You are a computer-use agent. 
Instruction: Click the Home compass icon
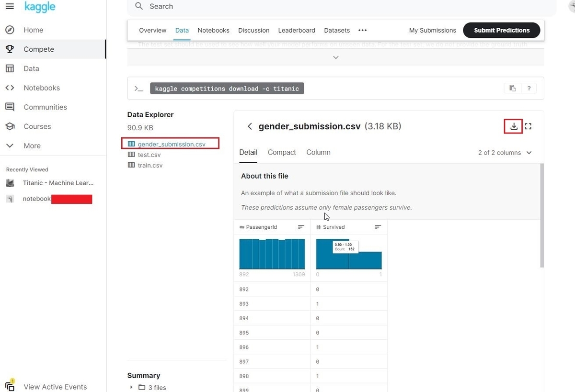click(10, 30)
